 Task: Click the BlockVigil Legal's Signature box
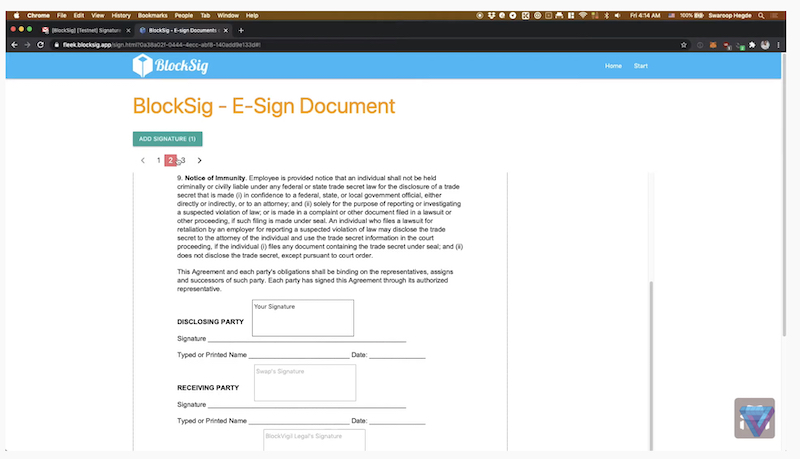[314, 440]
